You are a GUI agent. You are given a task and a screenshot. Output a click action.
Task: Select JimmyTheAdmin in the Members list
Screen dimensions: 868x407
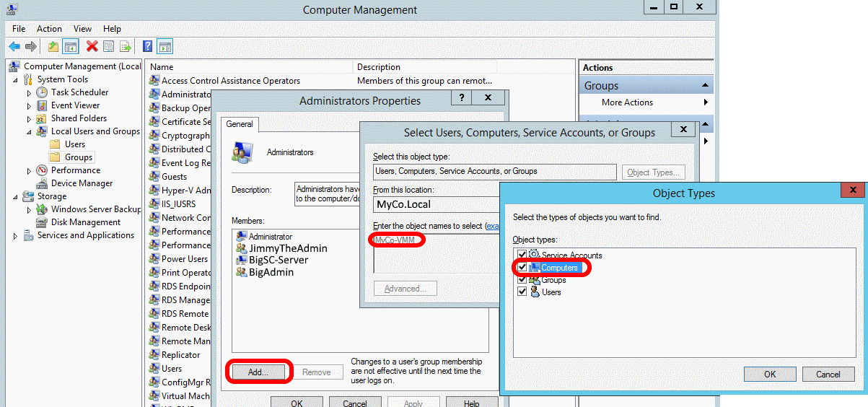pos(287,248)
